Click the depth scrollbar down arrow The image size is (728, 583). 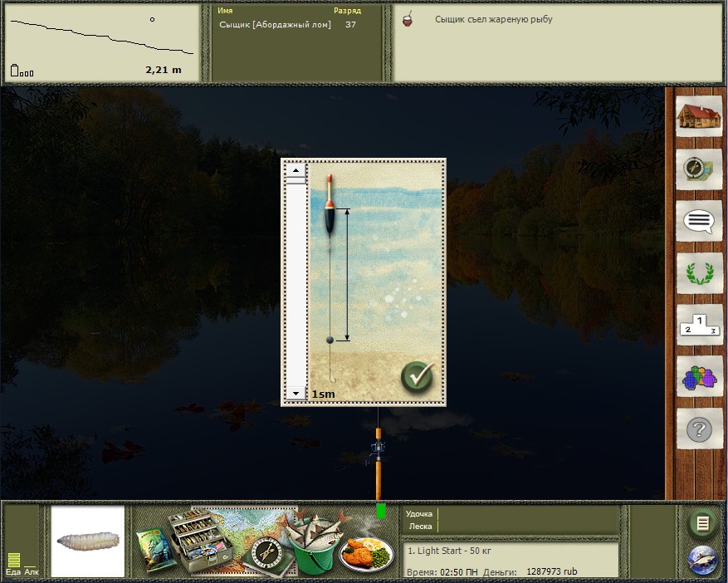point(296,392)
